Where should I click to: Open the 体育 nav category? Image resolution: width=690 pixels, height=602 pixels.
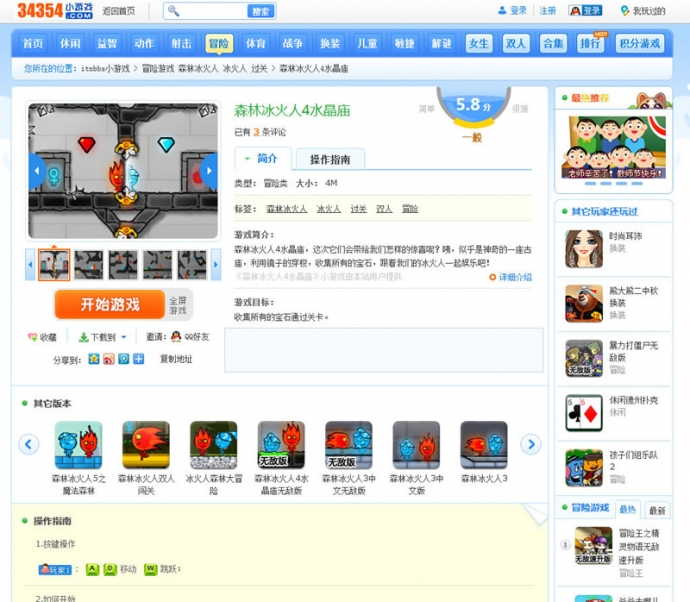click(256, 44)
